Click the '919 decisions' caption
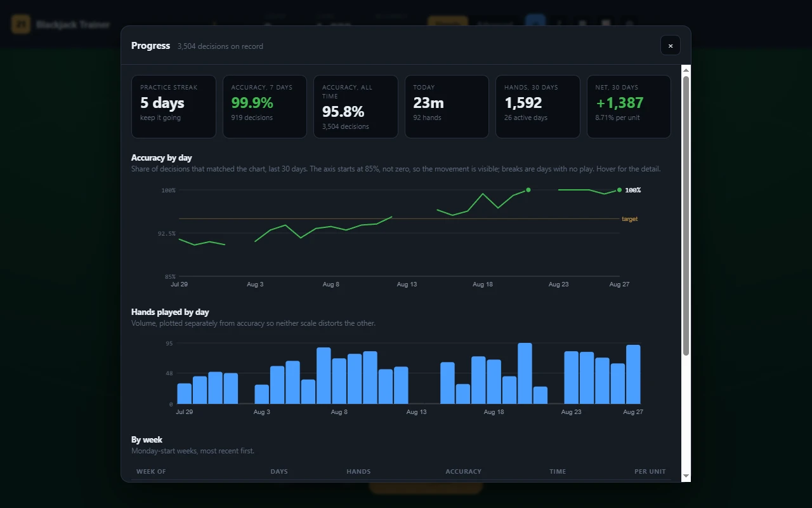This screenshot has width=812, height=508. (252, 117)
